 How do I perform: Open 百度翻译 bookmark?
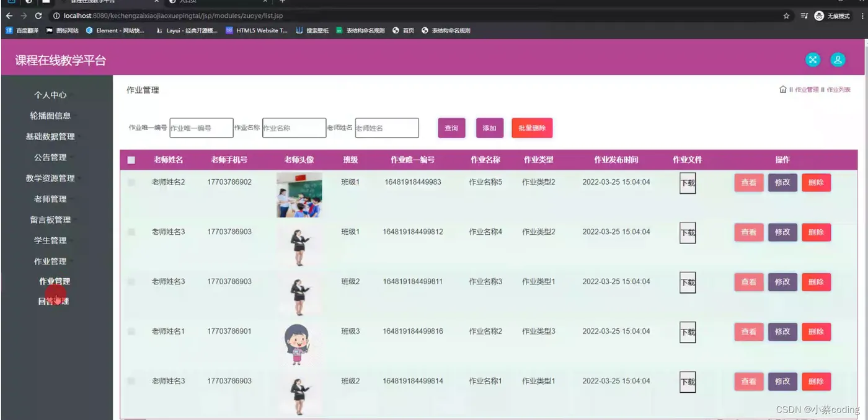point(22,30)
